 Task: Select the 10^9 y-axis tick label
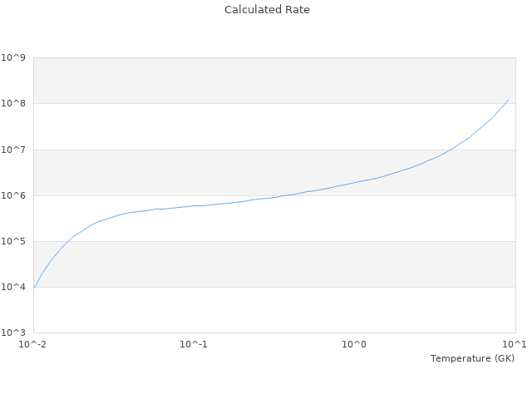point(13,58)
